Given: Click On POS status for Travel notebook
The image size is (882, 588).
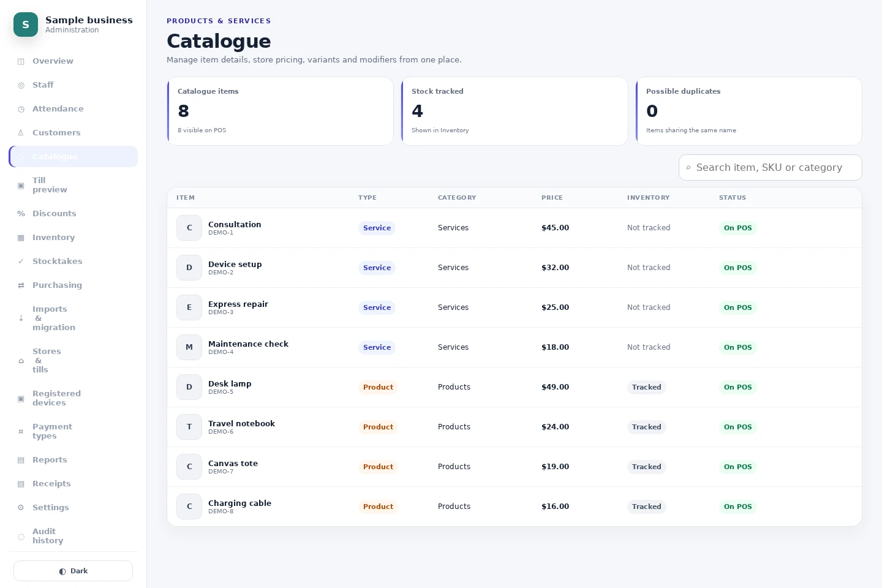Looking at the screenshot, I should [737, 427].
